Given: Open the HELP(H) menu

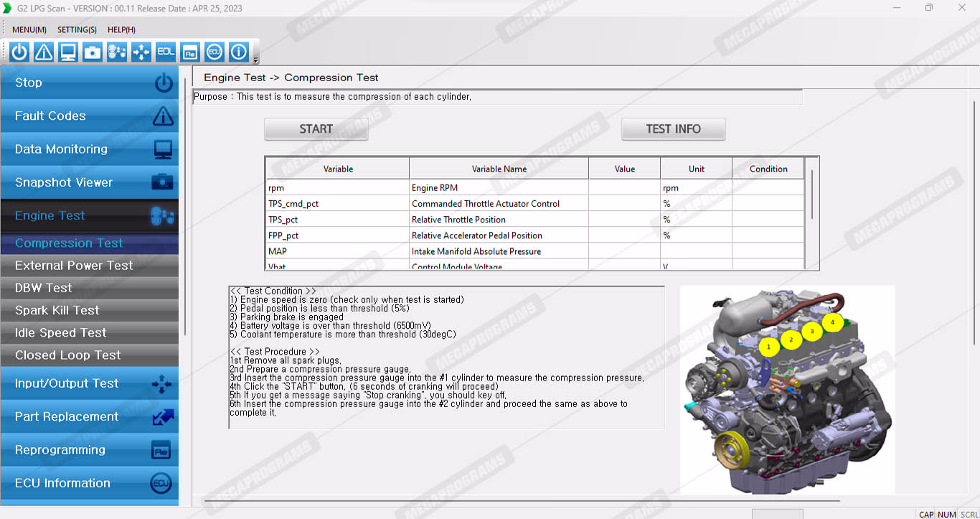Looking at the screenshot, I should pos(121,29).
